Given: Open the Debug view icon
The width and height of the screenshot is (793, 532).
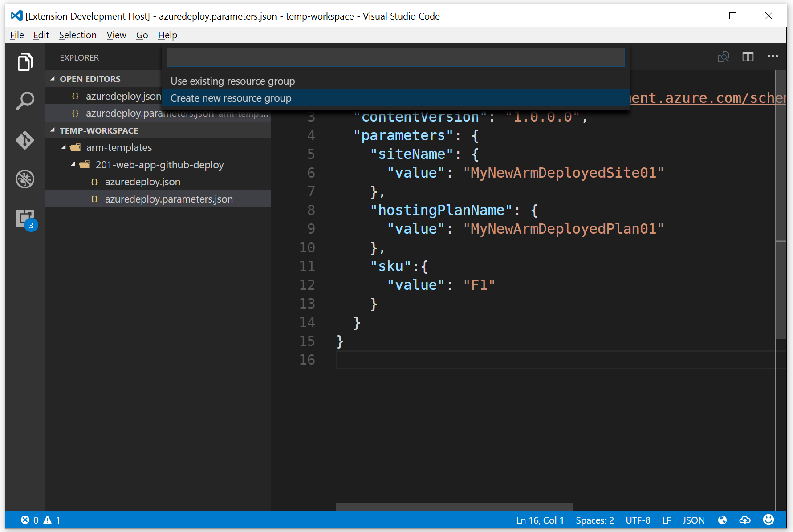Looking at the screenshot, I should (x=25, y=179).
